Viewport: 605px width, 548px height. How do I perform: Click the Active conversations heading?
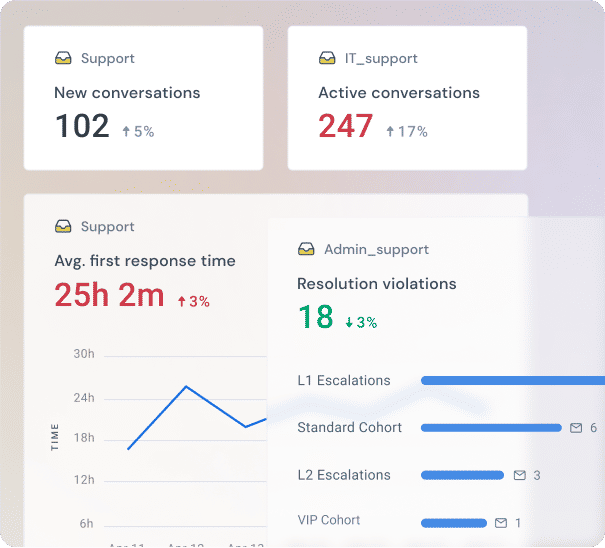coord(399,93)
